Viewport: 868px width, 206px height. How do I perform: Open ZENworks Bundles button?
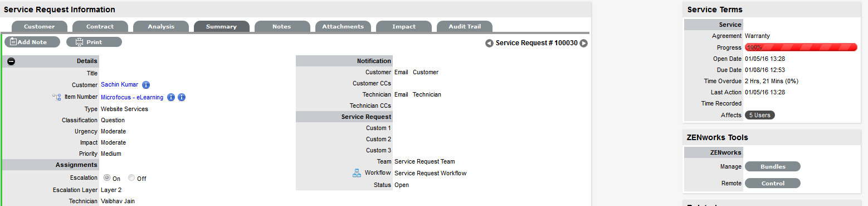pyautogui.click(x=773, y=166)
